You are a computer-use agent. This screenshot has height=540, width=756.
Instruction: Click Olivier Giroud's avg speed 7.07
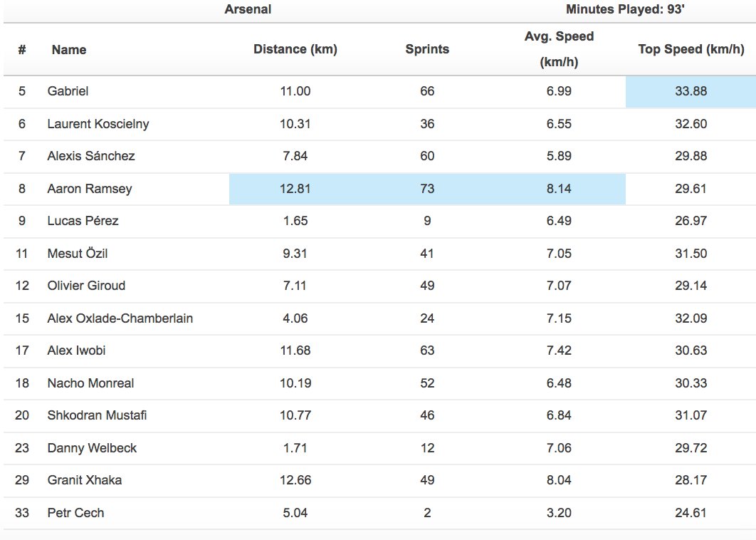(x=559, y=286)
